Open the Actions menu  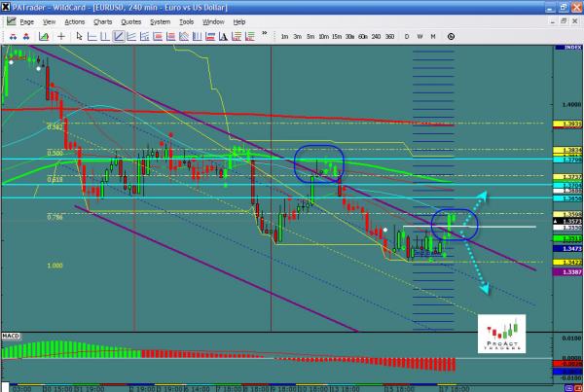point(75,22)
